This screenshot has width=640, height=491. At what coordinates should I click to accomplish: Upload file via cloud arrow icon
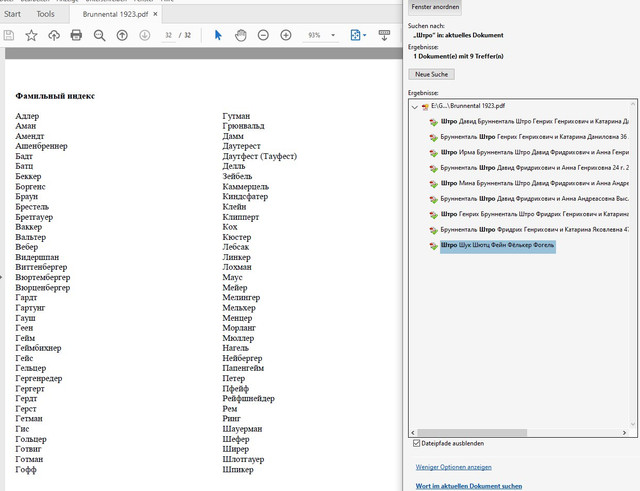point(54,35)
